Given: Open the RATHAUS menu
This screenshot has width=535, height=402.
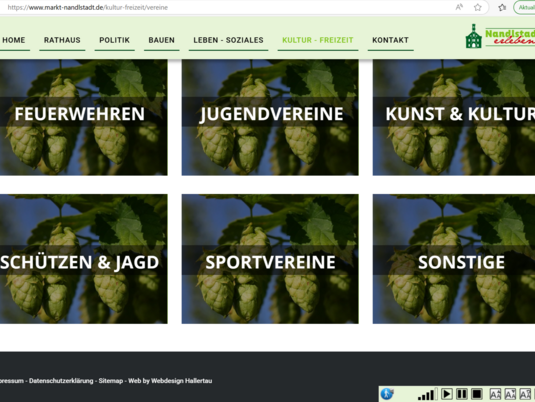Looking at the screenshot, I should [x=62, y=40].
